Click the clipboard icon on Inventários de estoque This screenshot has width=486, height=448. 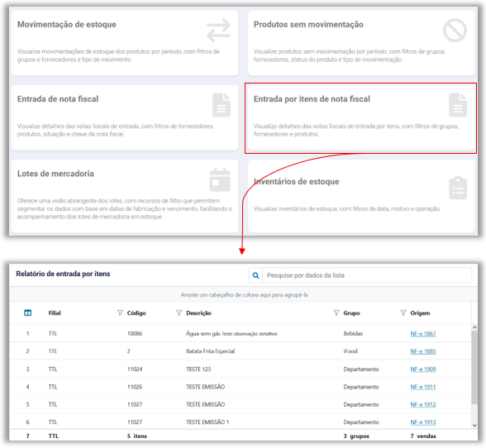(458, 188)
